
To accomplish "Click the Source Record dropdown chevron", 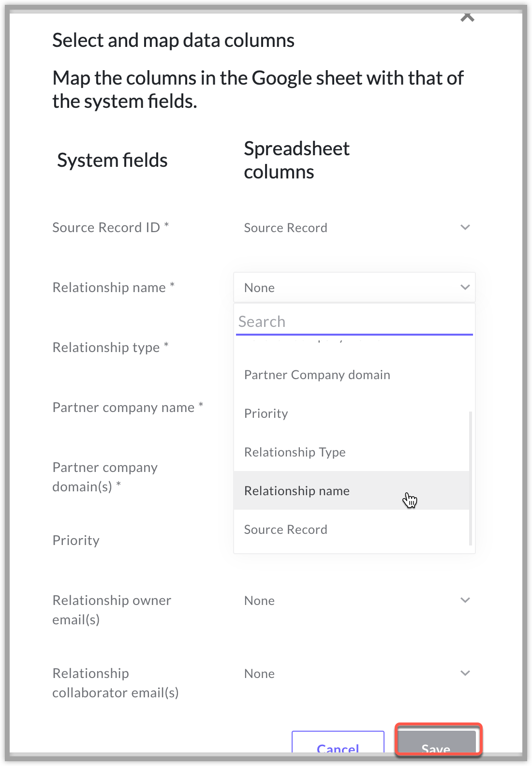I will pos(465,227).
